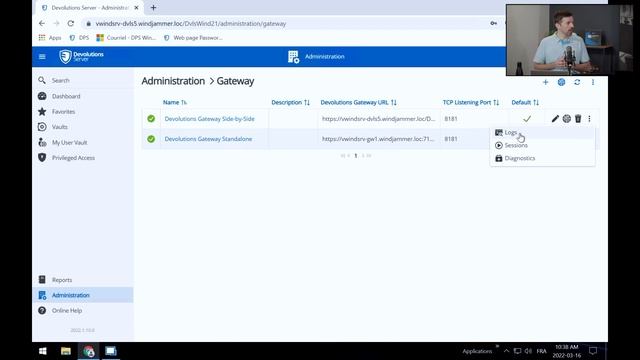Click the Vaults icon

(x=42, y=127)
